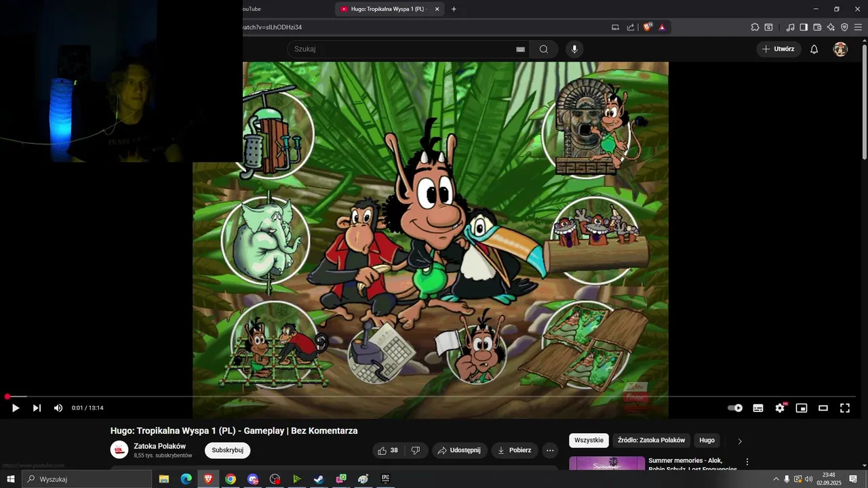The width and height of the screenshot is (868, 488).
Task: Open player settings gear
Action: click(780, 408)
